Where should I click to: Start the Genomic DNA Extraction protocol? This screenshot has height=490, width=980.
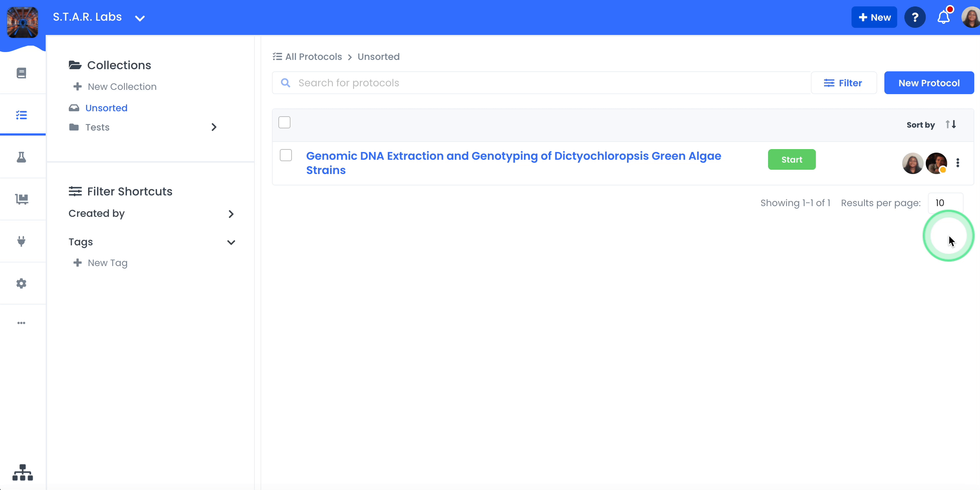pyautogui.click(x=791, y=159)
